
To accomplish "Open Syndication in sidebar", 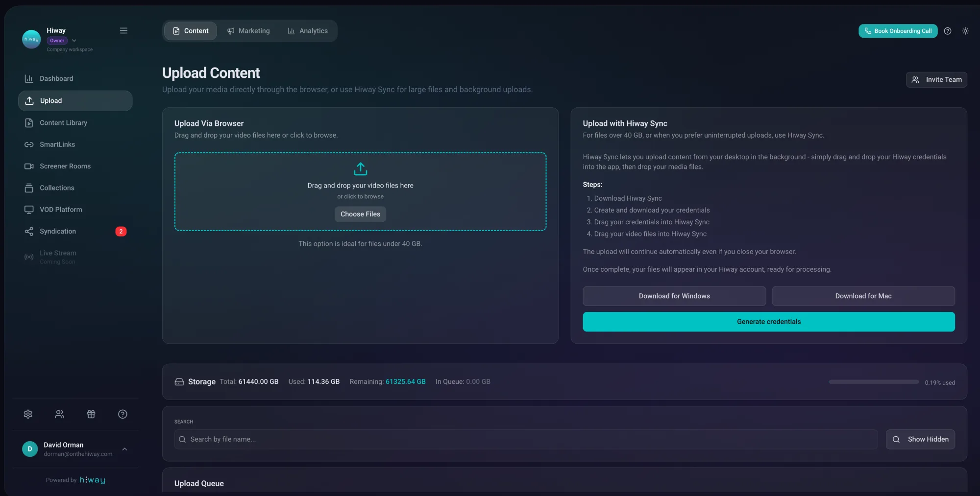I will point(75,231).
